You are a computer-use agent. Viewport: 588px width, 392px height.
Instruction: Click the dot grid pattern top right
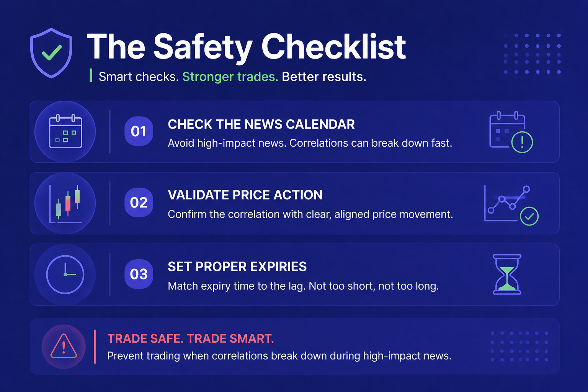(x=532, y=54)
